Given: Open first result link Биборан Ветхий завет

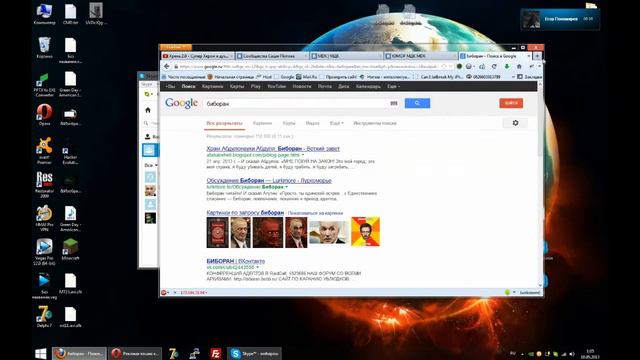Looking at the screenshot, I should [x=273, y=149].
